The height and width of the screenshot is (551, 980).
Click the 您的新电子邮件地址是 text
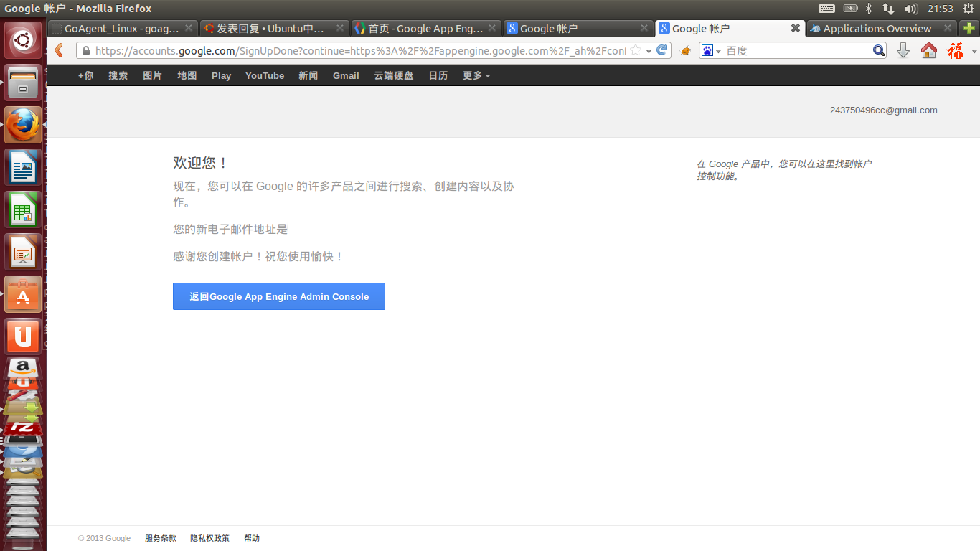pos(230,229)
